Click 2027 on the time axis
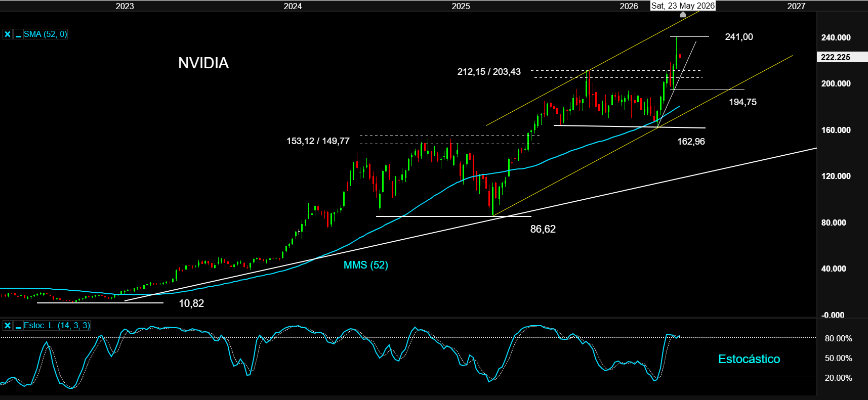This screenshot has height=400, width=868. 796,6
